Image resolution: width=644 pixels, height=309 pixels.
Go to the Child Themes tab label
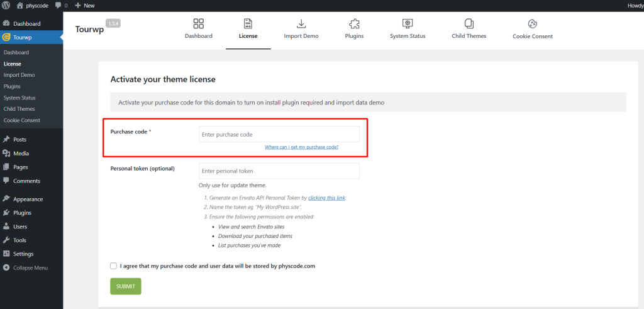[469, 36]
